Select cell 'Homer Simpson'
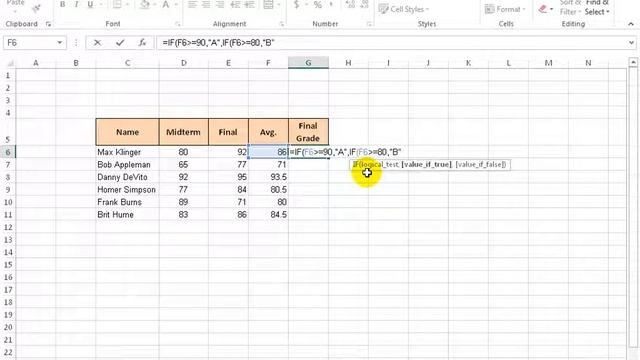 coord(127,190)
